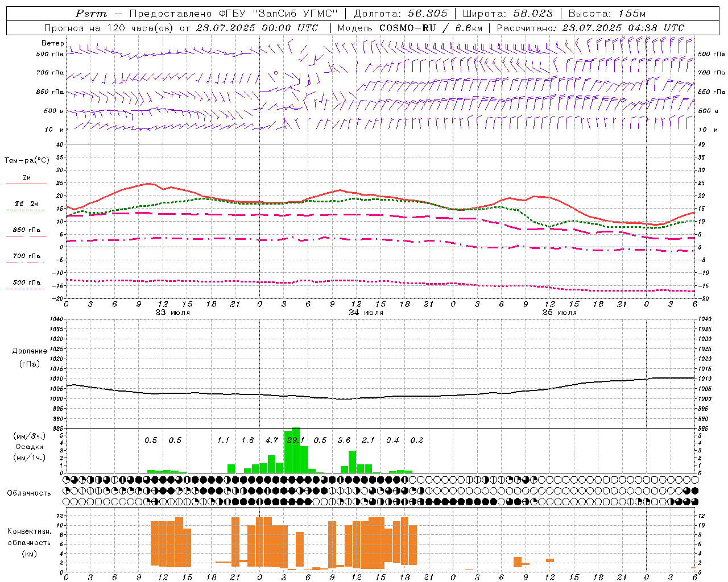The image size is (728, 582).
Task: Click the "Облачность" cloud cover label
Action: (x=29, y=493)
